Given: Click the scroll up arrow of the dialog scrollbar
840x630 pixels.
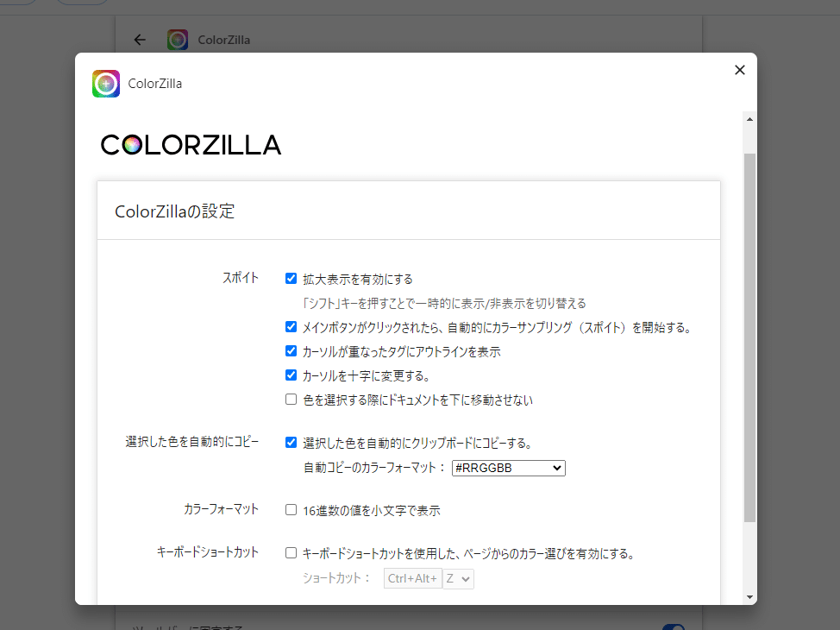Looking at the screenshot, I should pyautogui.click(x=749, y=119).
